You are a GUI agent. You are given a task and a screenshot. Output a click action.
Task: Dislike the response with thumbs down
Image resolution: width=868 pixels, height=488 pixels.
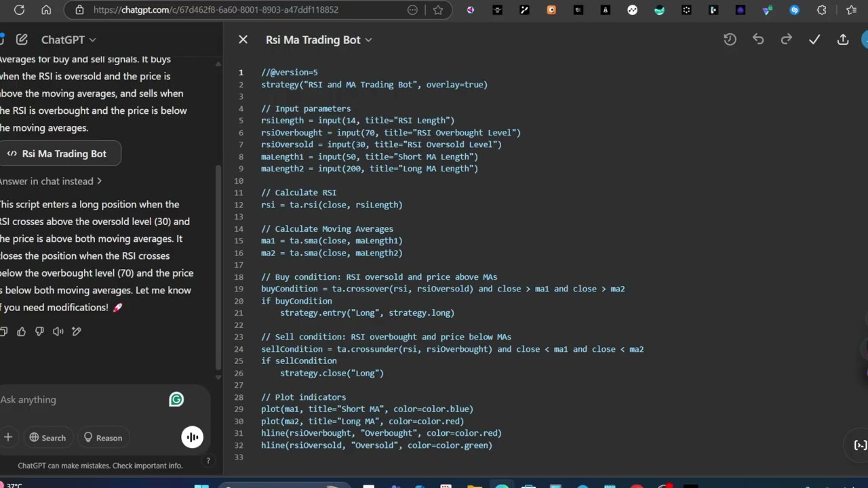pyautogui.click(x=39, y=331)
